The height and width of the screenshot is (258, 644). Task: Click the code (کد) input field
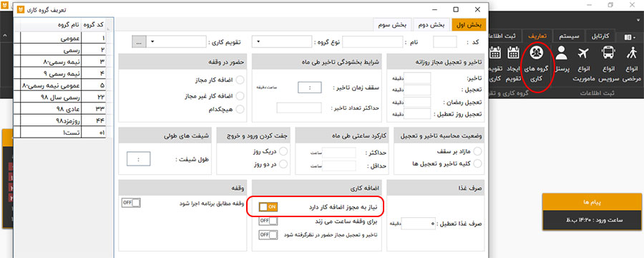tap(445, 42)
